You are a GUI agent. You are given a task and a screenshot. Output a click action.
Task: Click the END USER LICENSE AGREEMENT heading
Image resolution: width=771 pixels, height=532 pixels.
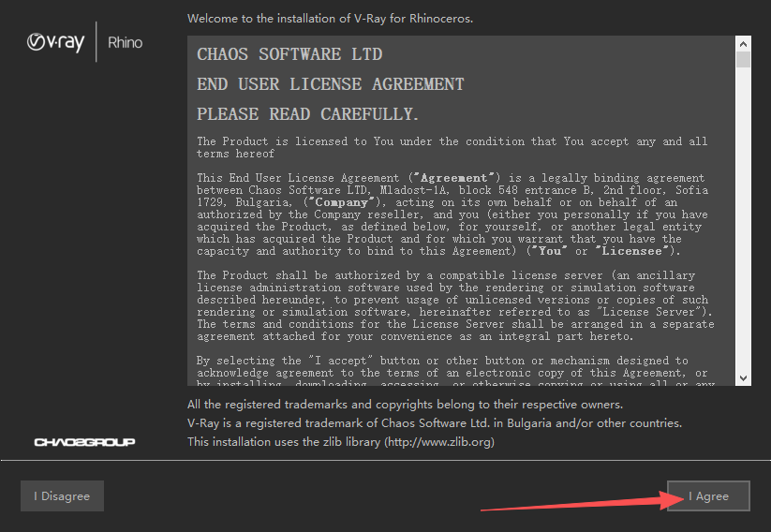pos(331,84)
